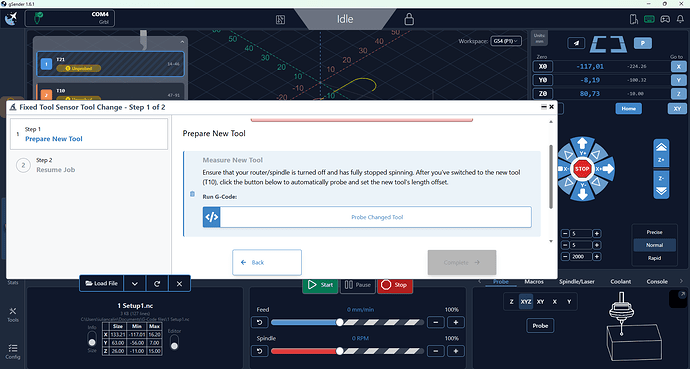690x369 pixels.
Task: Toggle the Editor switch
Action: (x=174, y=342)
